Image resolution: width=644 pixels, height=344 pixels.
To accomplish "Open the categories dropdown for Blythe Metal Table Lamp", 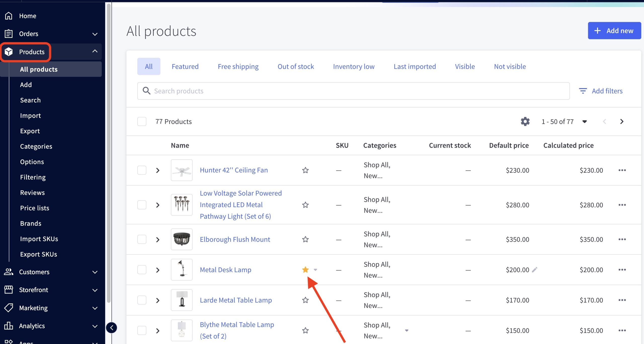I will click(406, 330).
